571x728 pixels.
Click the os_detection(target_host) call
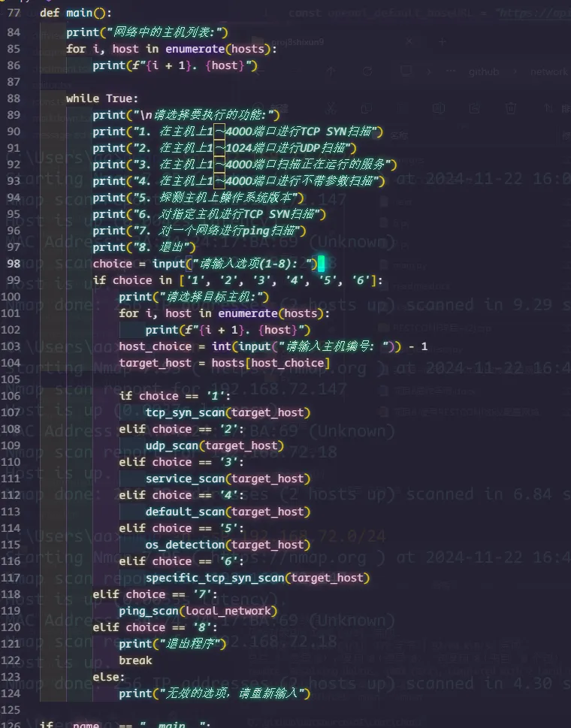(x=228, y=545)
